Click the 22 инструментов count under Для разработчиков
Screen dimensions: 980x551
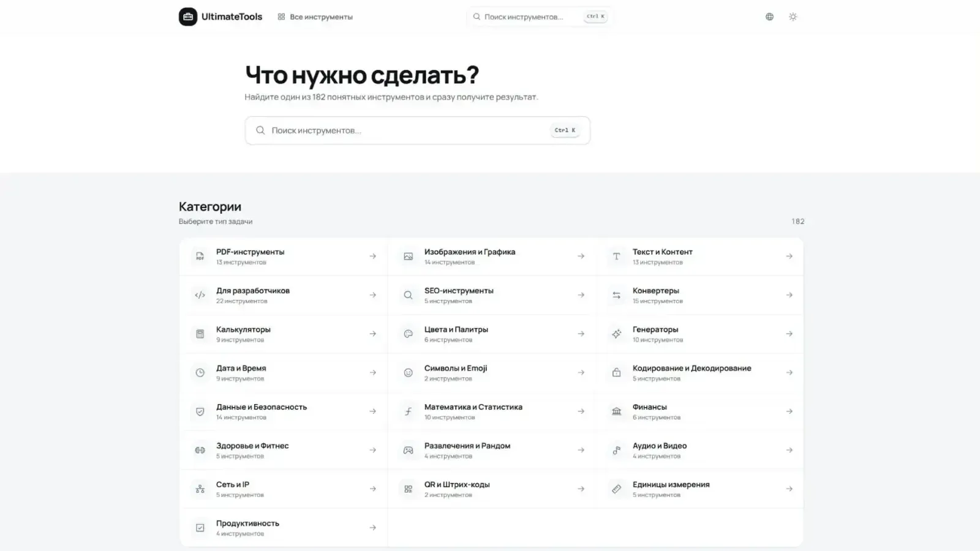(241, 301)
